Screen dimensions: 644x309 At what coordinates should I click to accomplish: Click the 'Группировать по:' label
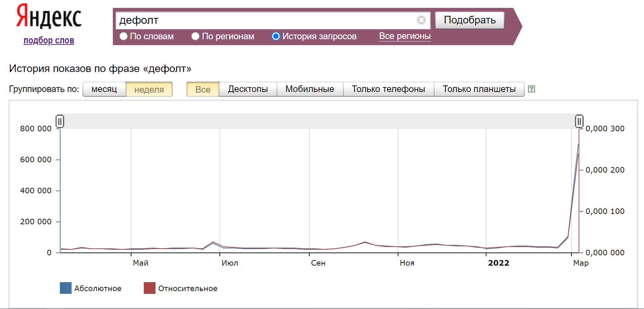tap(44, 89)
